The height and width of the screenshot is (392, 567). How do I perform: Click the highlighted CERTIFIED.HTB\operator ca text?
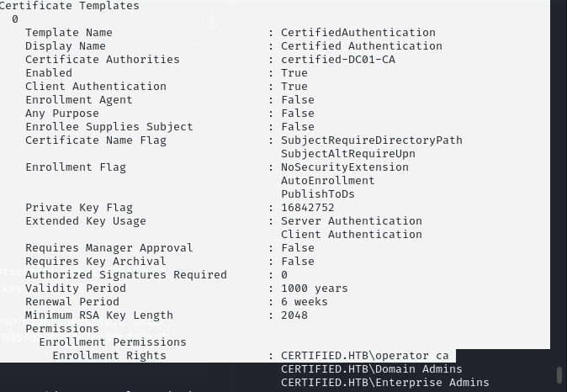click(365, 356)
